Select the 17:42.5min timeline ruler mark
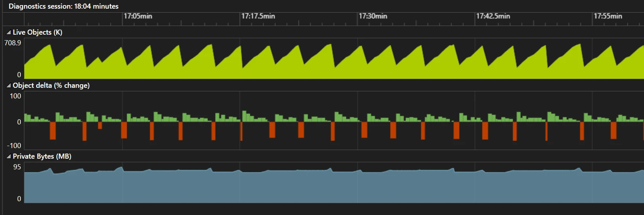This screenshot has height=215, width=644. pyautogui.click(x=493, y=16)
